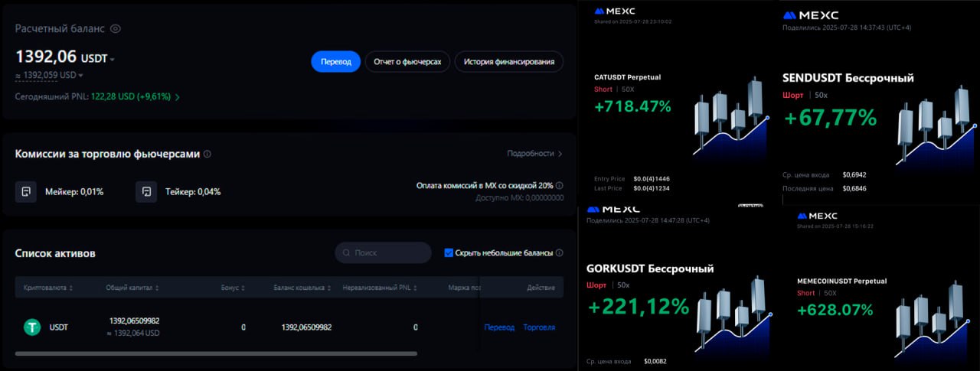Click the magnifier icon in search box
Image resolution: width=980 pixels, height=371 pixels.
point(348,252)
